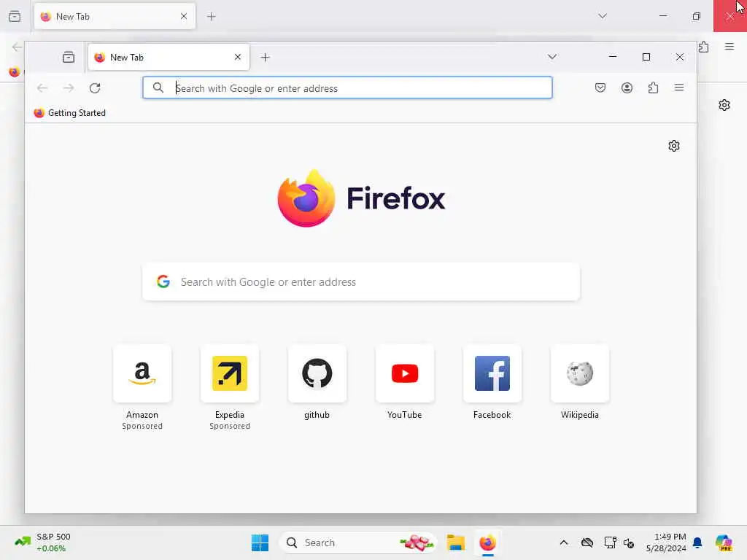Open Extensions icon in background window
The height and width of the screenshot is (560, 747).
(x=704, y=47)
